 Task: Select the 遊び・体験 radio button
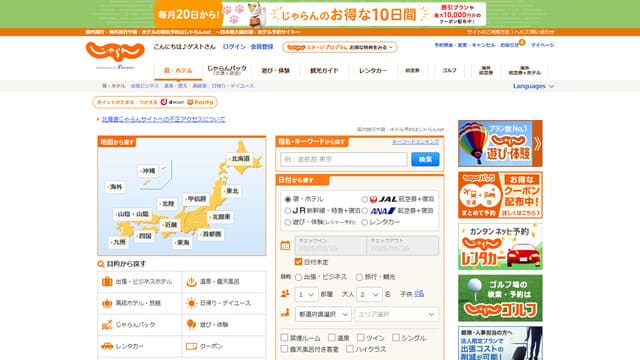click(288, 222)
